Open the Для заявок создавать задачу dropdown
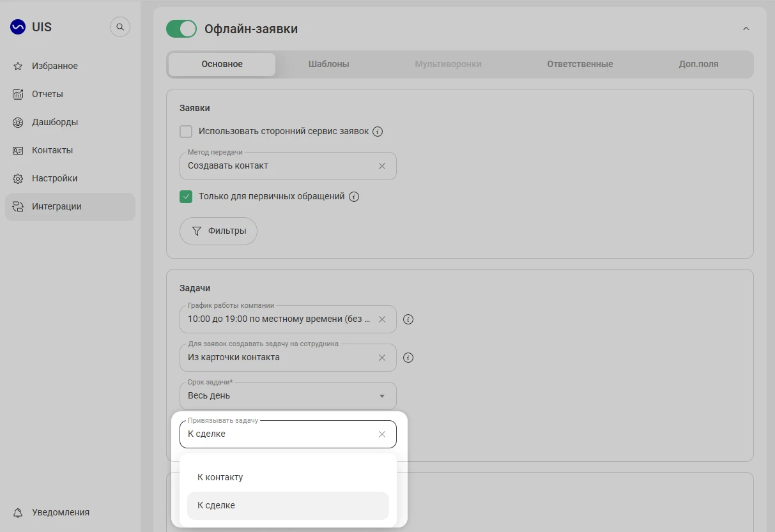The image size is (775, 532). click(288, 358)
